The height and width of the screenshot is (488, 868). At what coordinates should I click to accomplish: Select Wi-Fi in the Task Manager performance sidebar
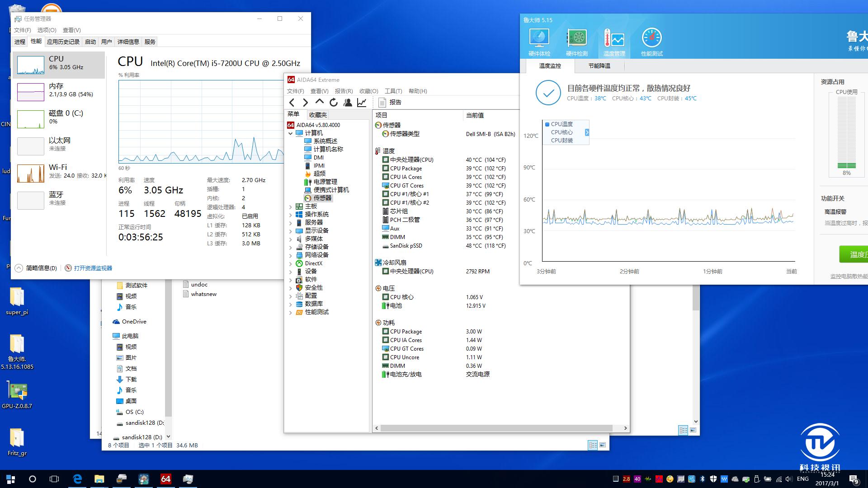click(59, 173)
